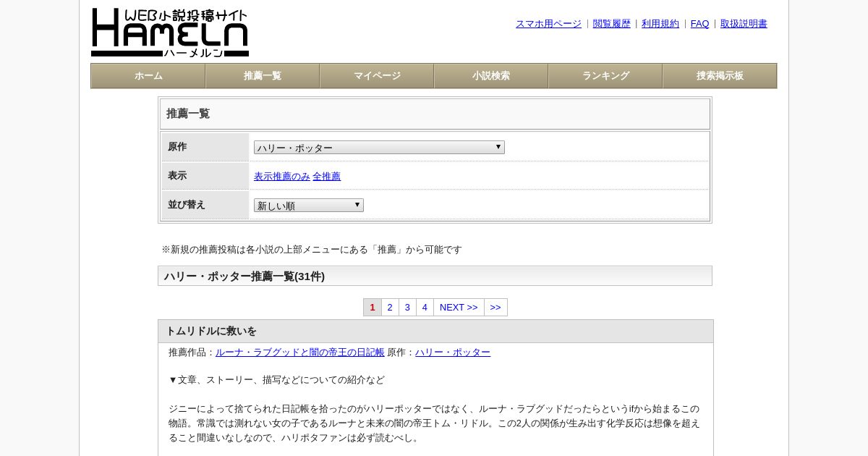Select the 表示推薦のみ link
This screenshot has height=456, width=868.
pyautogui.click(x=282, y=177)
